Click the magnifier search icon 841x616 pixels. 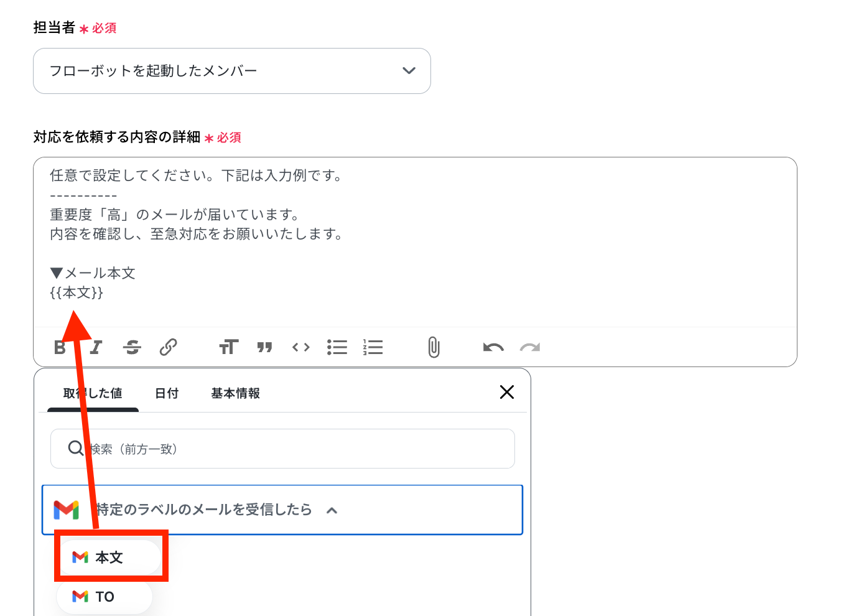coord(76,448)
